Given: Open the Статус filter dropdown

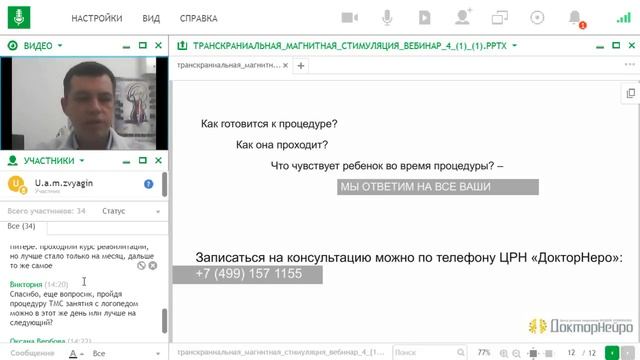Looking at the screenshot, I should (131, 211).
